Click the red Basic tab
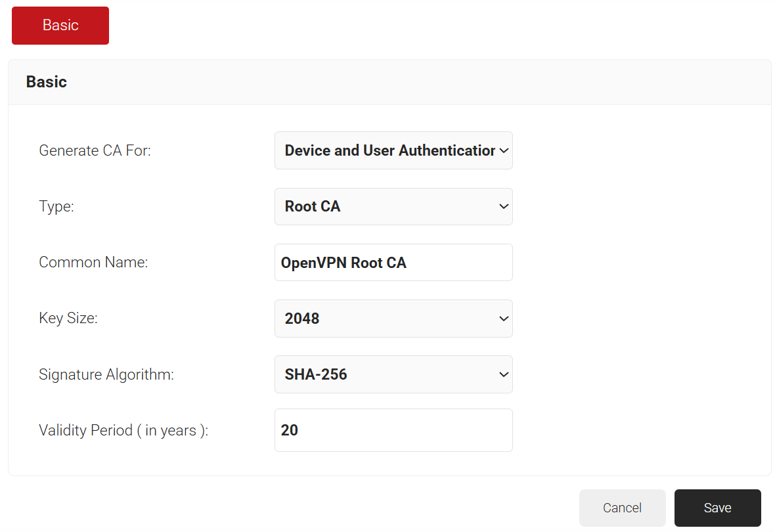775x532 pixels. (60, 26)
